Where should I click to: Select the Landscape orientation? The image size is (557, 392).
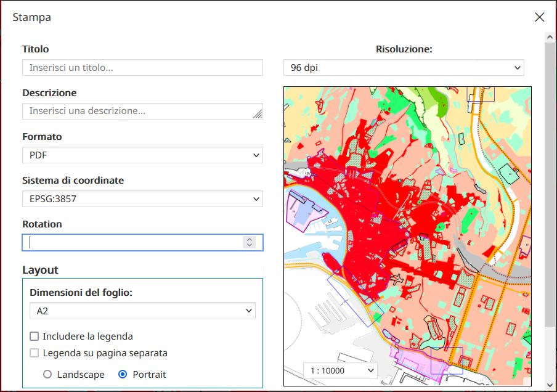(47, 374)
